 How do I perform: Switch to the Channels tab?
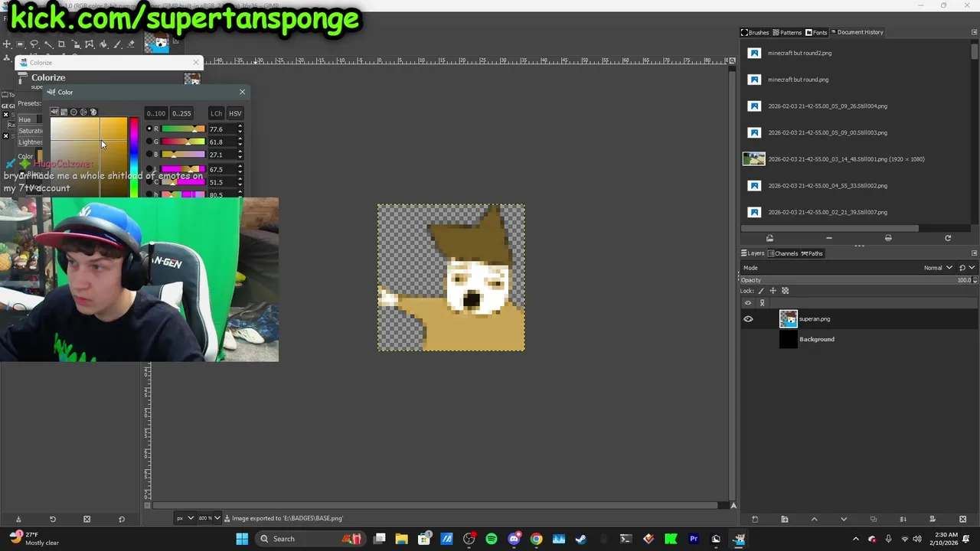[783, 253]
